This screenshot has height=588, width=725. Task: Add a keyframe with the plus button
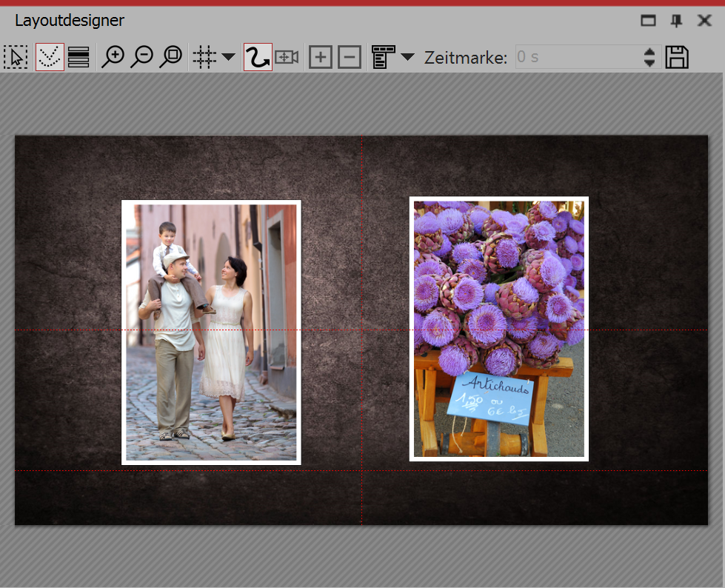[x=320, y=57]
